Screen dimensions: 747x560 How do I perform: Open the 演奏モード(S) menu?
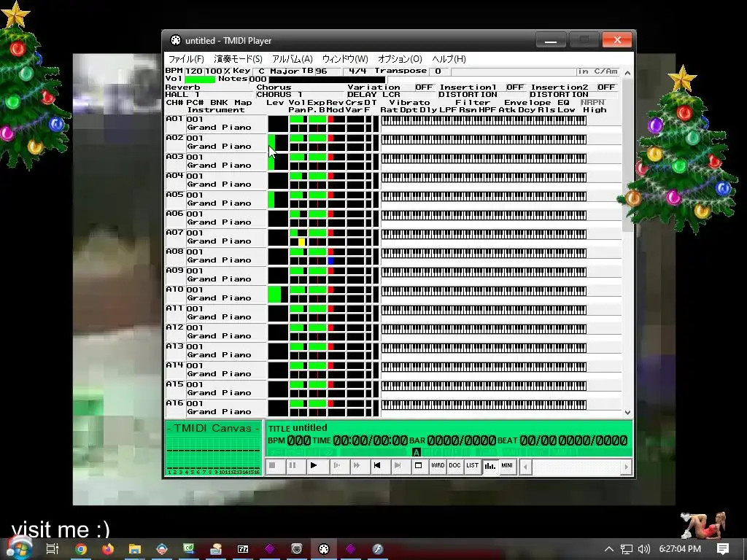pyautogui.click(x=239, y=59)
